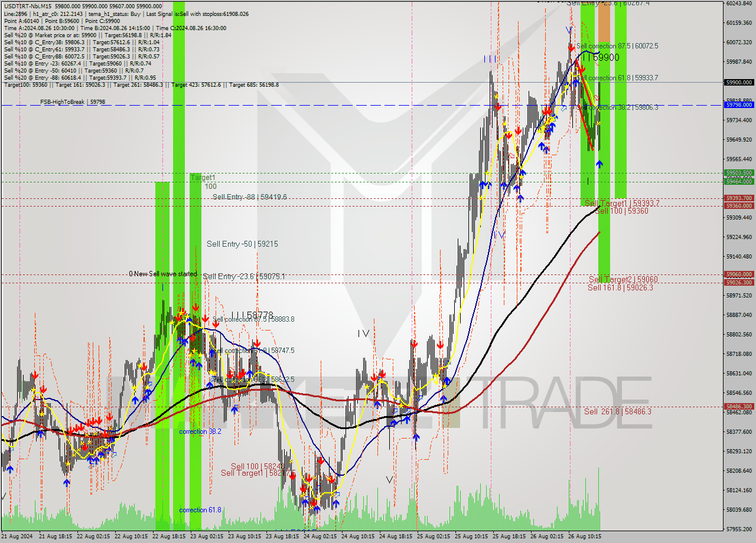Click the 24 Aug 02:15 time axis label
This screenshot has width=756, height=543.
320,537
